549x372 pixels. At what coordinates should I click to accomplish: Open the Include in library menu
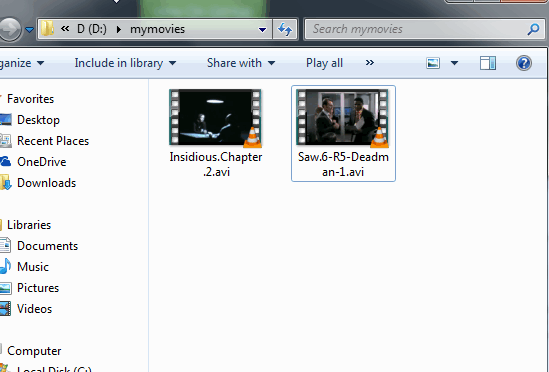click(x=125, y=63)
